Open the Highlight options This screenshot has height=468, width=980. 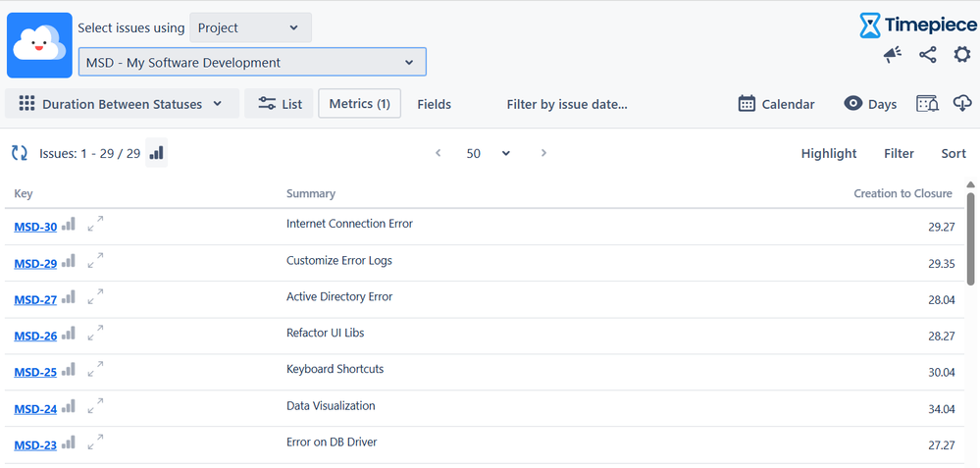[x=829, y=153]
